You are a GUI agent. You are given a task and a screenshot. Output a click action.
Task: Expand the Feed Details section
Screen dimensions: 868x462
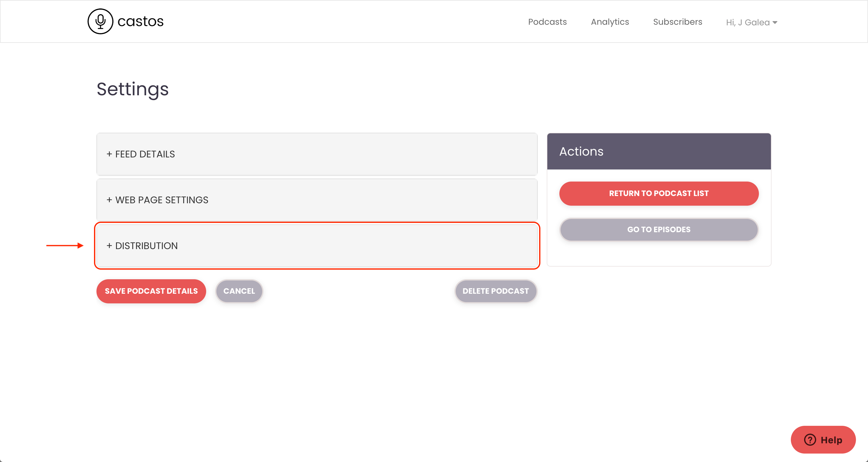click(x=317, y=154)
